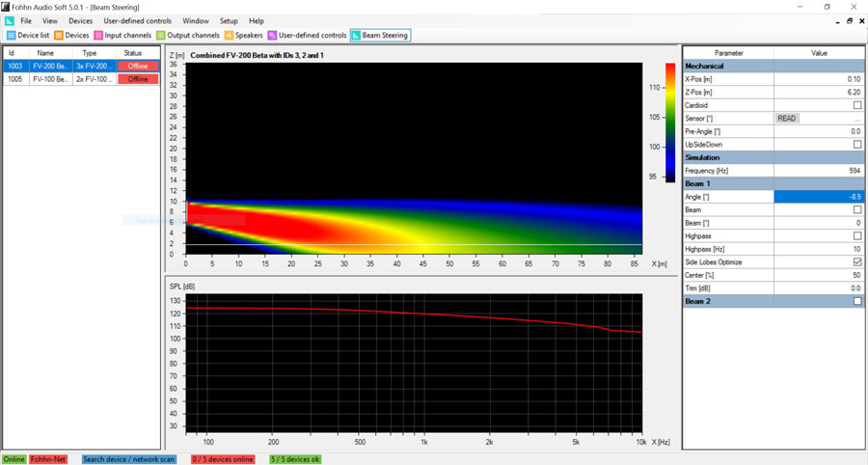Edit the Frequency value 594

point(819,171)
